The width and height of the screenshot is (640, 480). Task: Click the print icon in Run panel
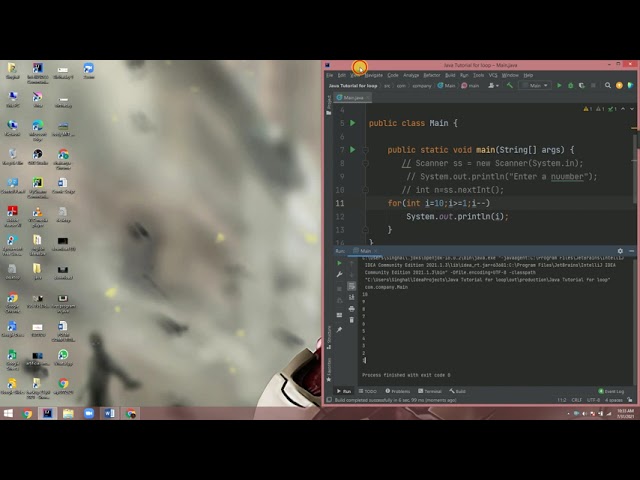[351, 309]
